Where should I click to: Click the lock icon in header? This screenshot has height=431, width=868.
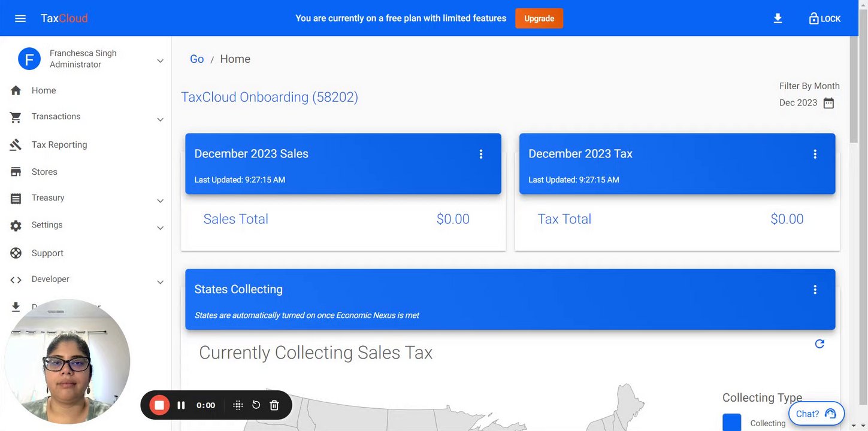(813, 19)
